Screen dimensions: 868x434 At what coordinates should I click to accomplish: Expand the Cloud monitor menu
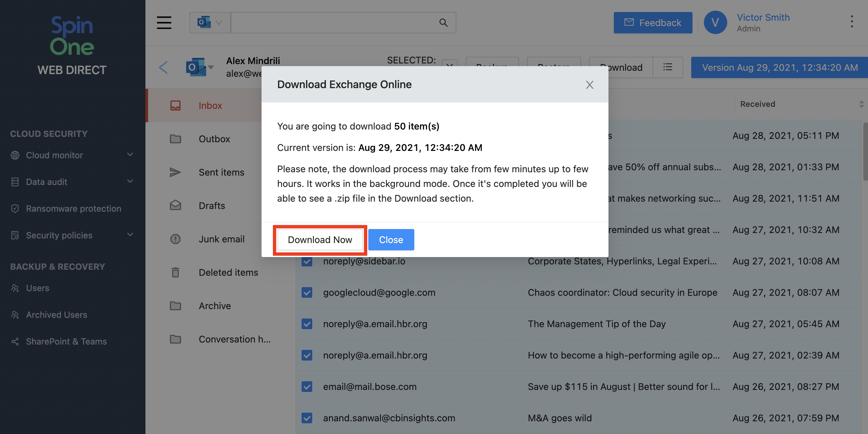[x=130, y=155]
